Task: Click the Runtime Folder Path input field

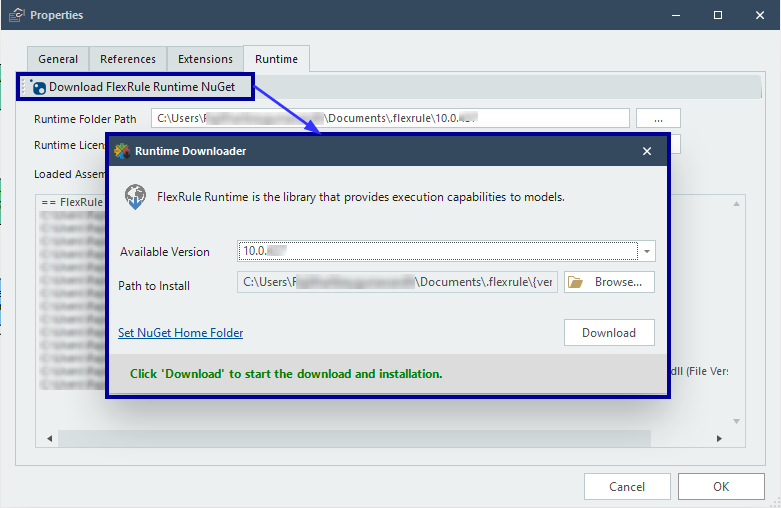Action: point(390,118)
